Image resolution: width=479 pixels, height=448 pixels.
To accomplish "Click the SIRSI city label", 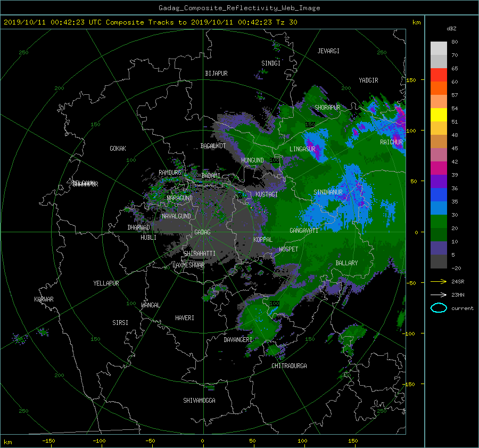I will [x=120, y=323].
